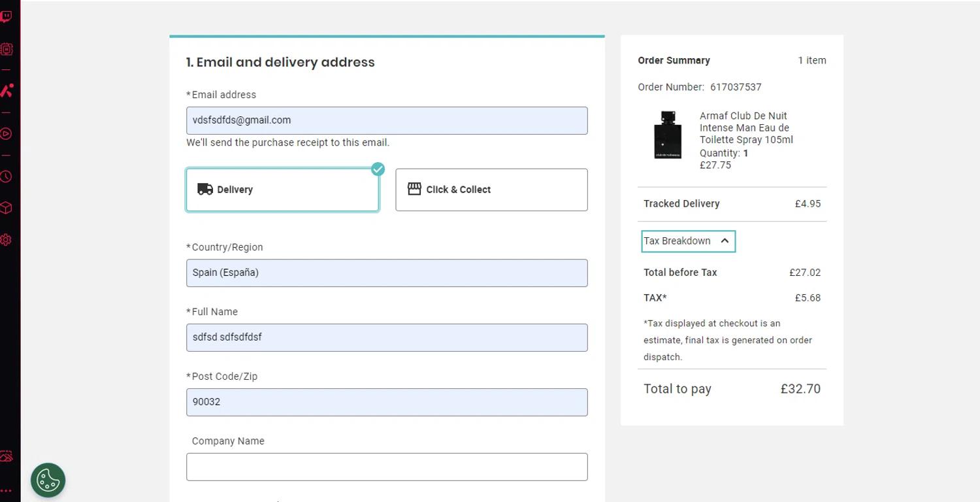Click the 'Total to pay' label
980x502 pixels.
tap(678, 389)
